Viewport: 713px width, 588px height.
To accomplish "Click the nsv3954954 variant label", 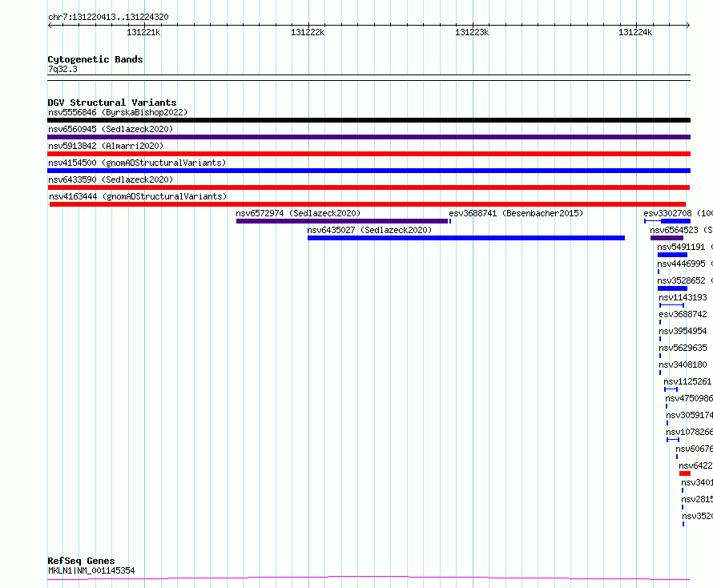I will 683,331.
